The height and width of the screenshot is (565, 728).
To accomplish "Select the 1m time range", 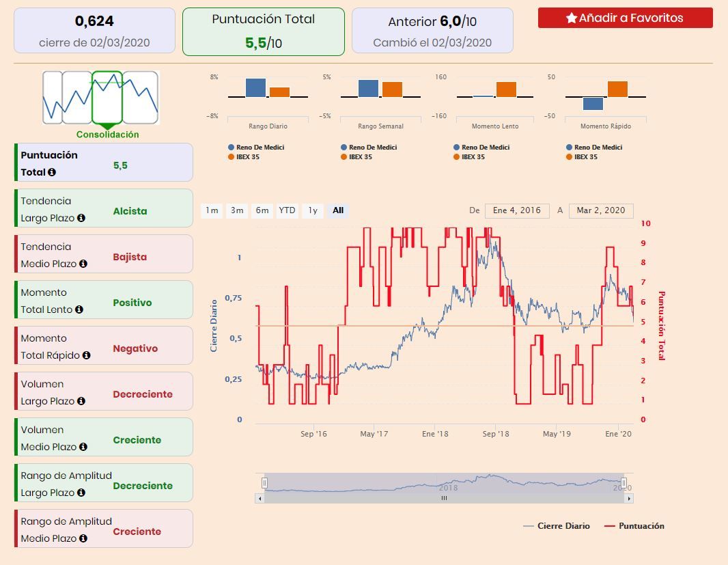I will 212,210.
